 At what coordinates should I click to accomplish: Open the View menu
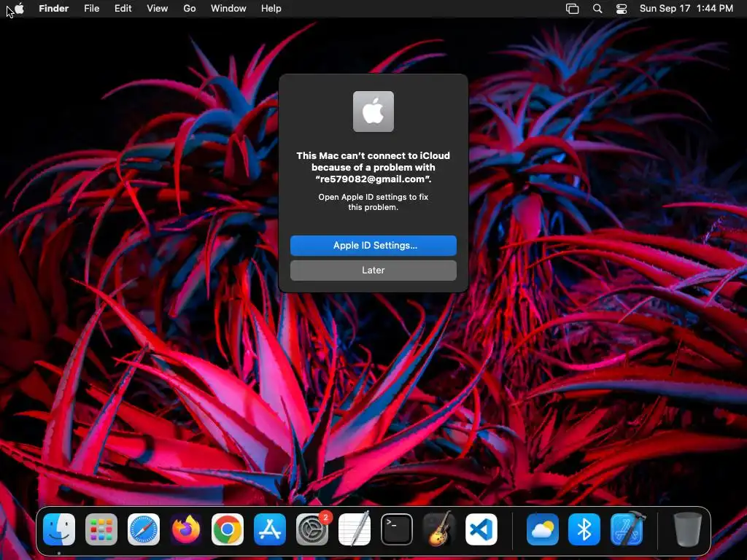(x=158, y=9)
